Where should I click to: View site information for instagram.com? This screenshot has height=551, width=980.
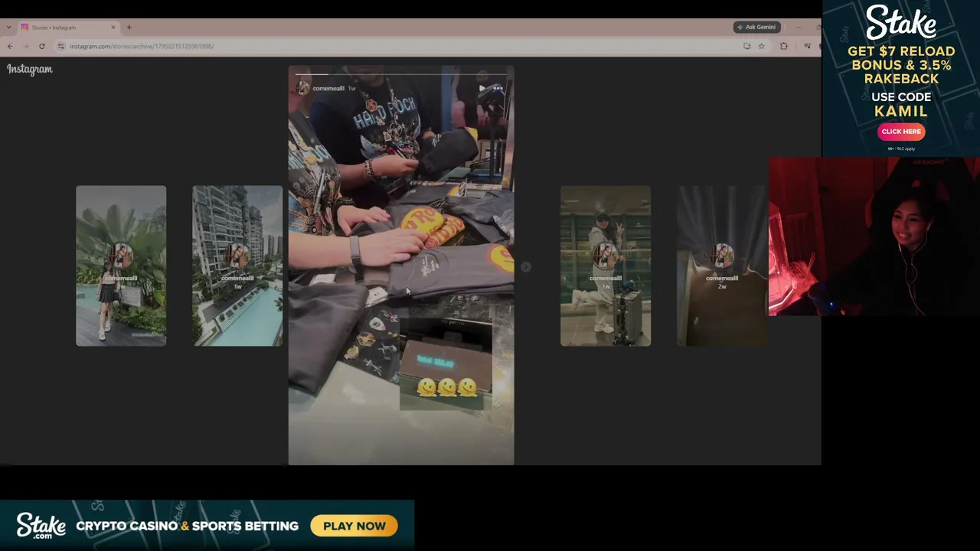61,46
